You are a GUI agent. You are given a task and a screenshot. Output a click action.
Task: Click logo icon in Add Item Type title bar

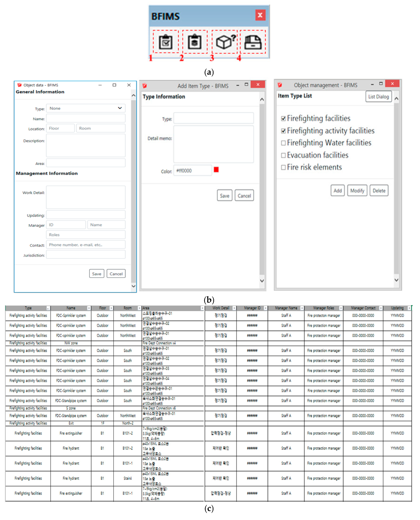pyautogui.click(x=145, y=86)
